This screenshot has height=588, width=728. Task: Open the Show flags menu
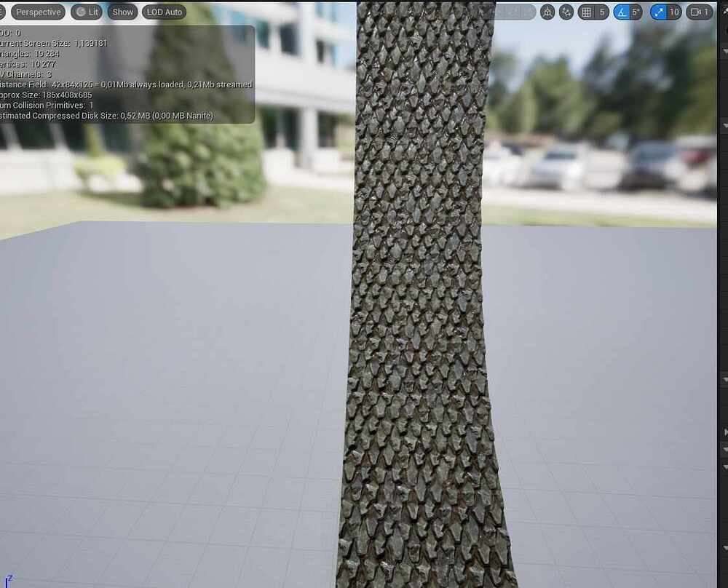[122, 12]
